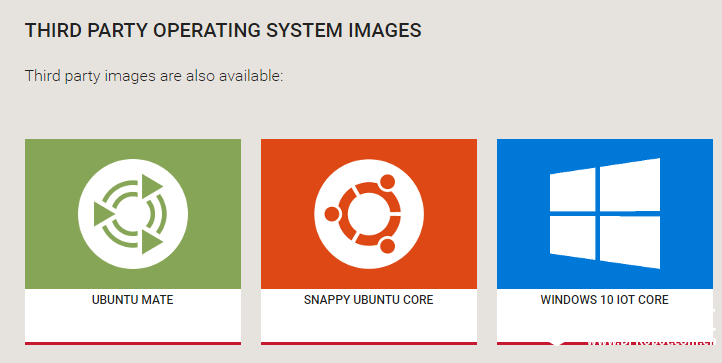Select the Third Party Operating System Images heading
The image size is (722, 363).
coord(223,30)
